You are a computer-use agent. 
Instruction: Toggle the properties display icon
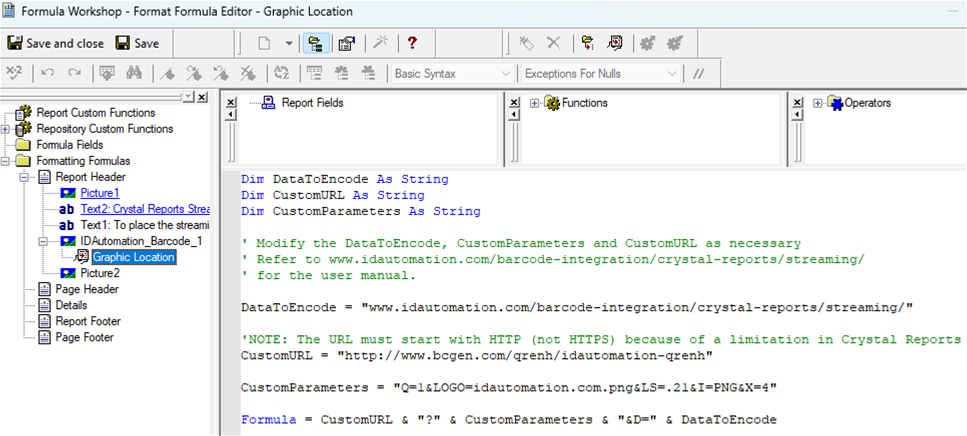[x=347, y=43]
